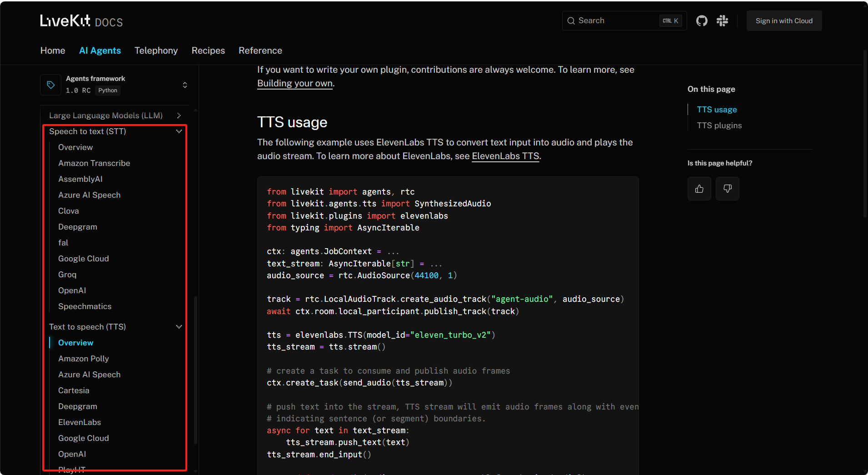
Task: Open Google Cloud under Text to speech
Action: [84, 438]
